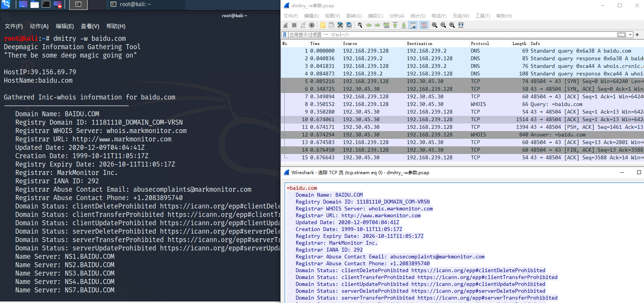Open Wireshark 帮助(H) menu
This screenshot has height=303, width=644.
pos(504,16)
